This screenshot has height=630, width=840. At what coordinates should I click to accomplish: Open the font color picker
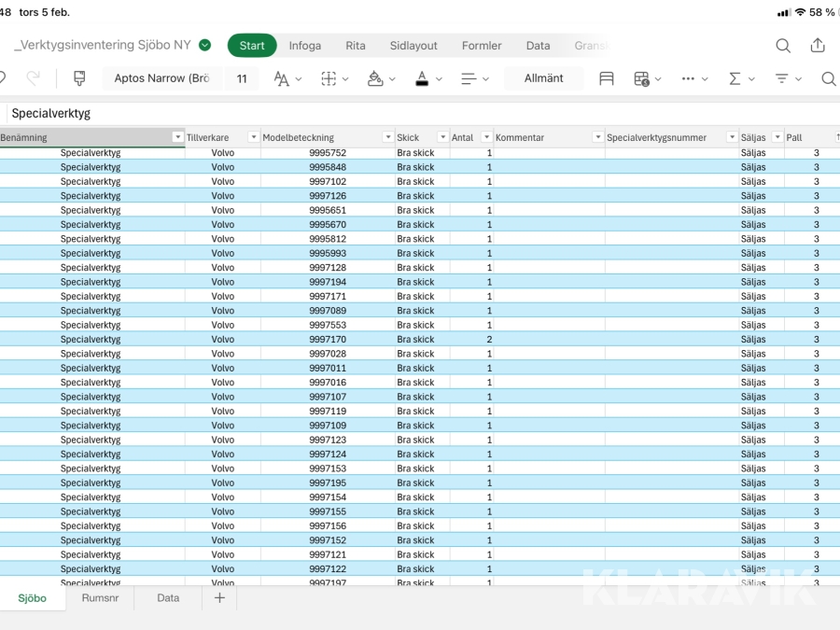423,78
